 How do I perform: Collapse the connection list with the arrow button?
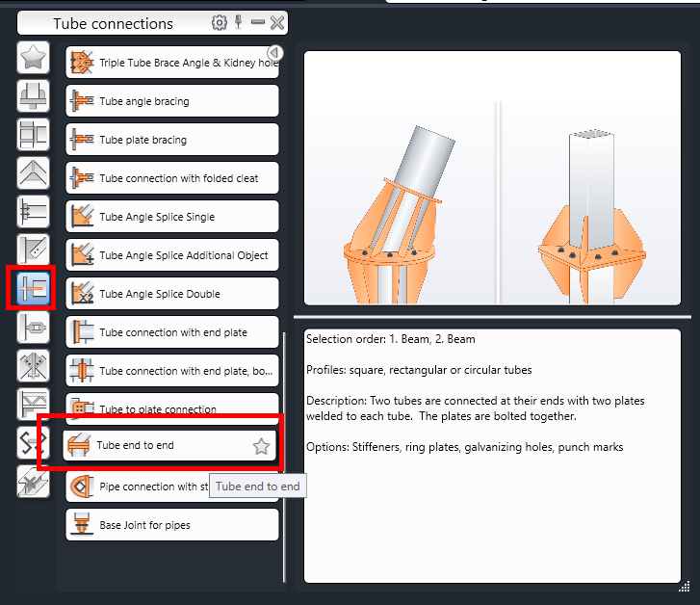pos(275,53)
